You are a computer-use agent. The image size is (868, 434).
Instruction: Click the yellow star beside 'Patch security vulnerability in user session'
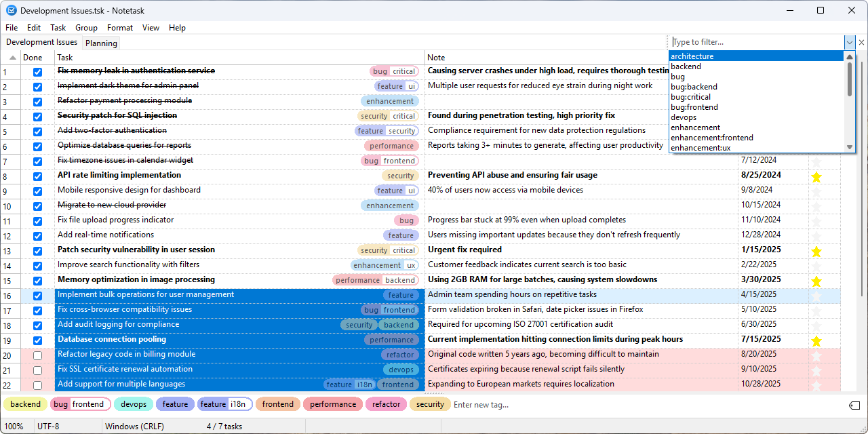[816, 250]
